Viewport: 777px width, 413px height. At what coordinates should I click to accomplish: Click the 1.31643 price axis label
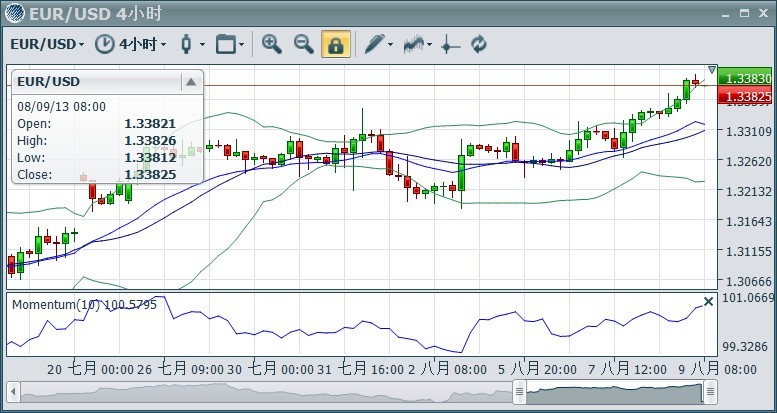pyautogui.click(x=748, y=221)
